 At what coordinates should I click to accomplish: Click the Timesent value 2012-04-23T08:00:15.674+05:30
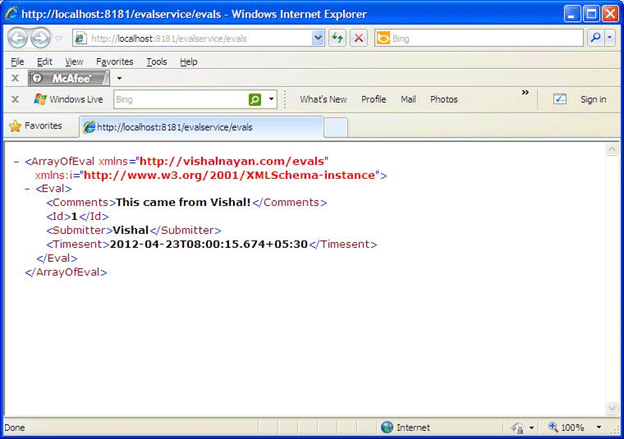pyautogui.click(x=209, y=244)
